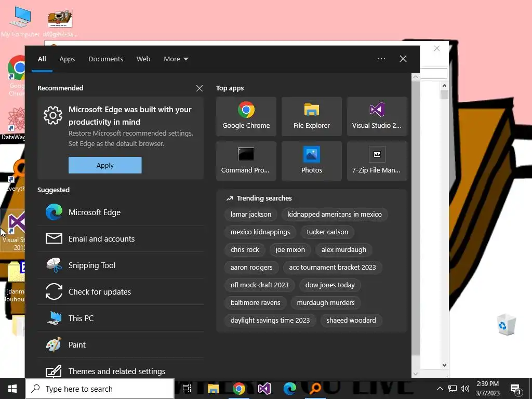Open the taskbar clock and date
Viewport: 532px width, 399px height.
click(487, 389)
